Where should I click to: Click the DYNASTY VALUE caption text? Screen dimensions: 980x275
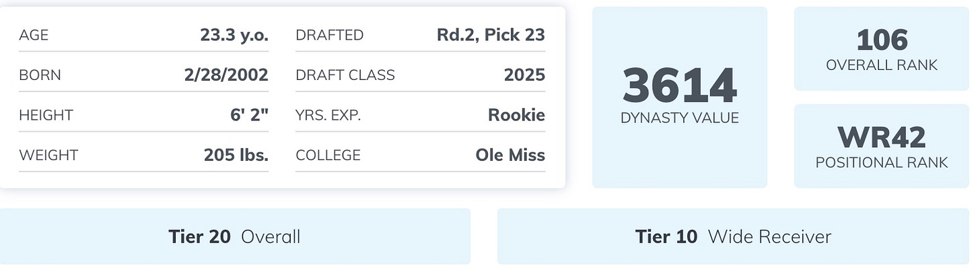click(x=679, y=118)
